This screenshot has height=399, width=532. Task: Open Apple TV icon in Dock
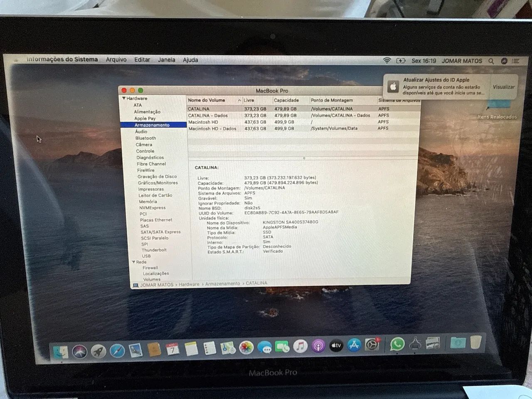(336, 345)
